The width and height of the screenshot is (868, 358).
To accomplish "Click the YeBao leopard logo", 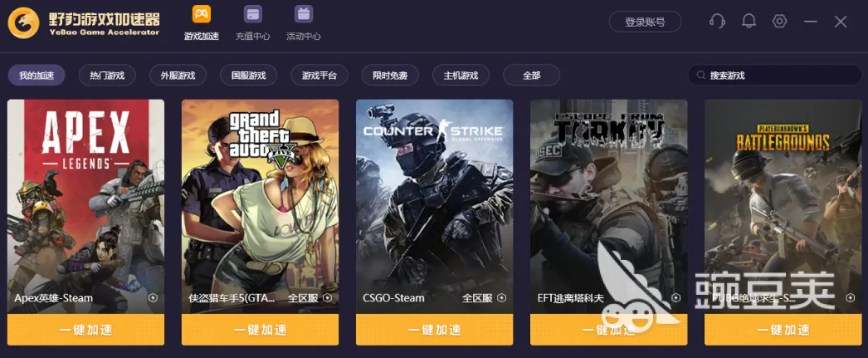I will point(24,22).
